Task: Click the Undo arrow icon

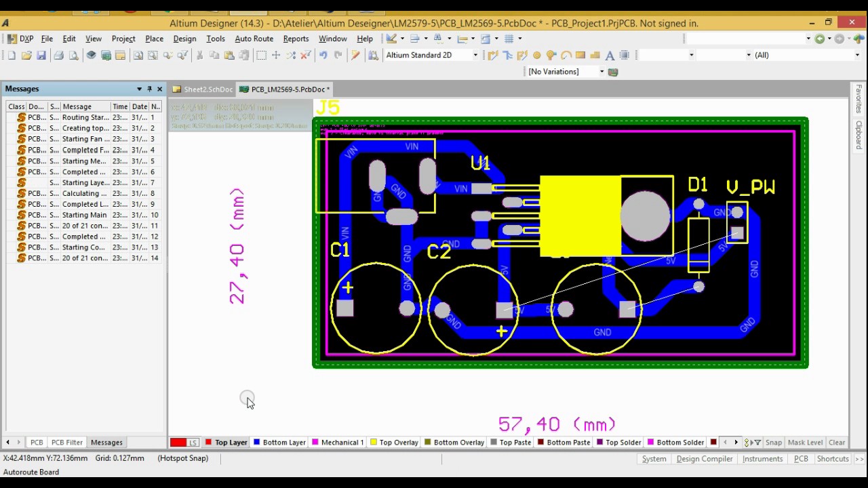Action: (323, 55)
